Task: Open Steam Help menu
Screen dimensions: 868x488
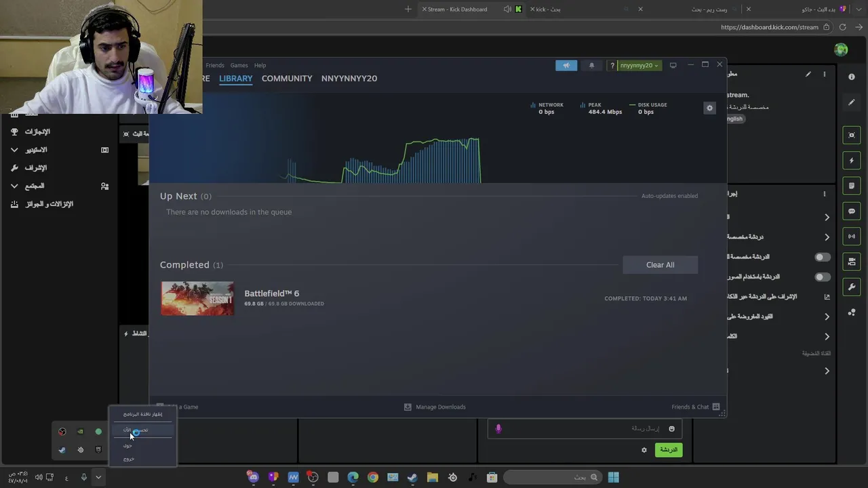Action: [x=260, y=66]
